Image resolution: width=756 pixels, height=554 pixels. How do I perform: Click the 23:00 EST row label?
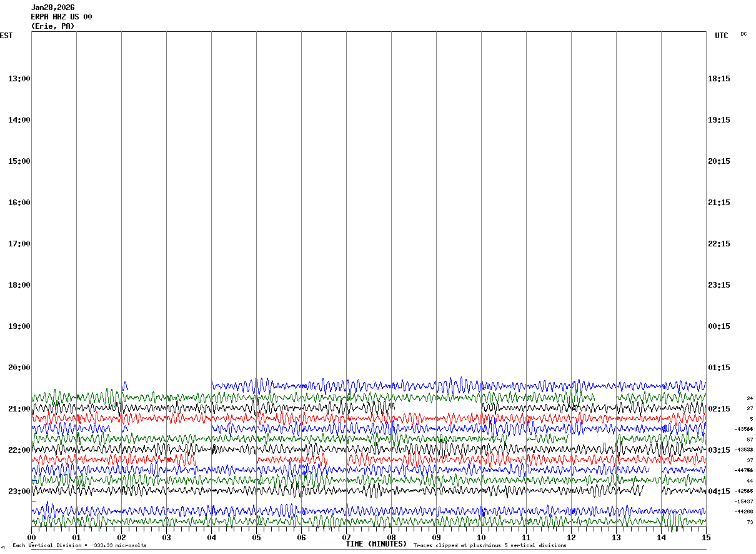[19, 491]
